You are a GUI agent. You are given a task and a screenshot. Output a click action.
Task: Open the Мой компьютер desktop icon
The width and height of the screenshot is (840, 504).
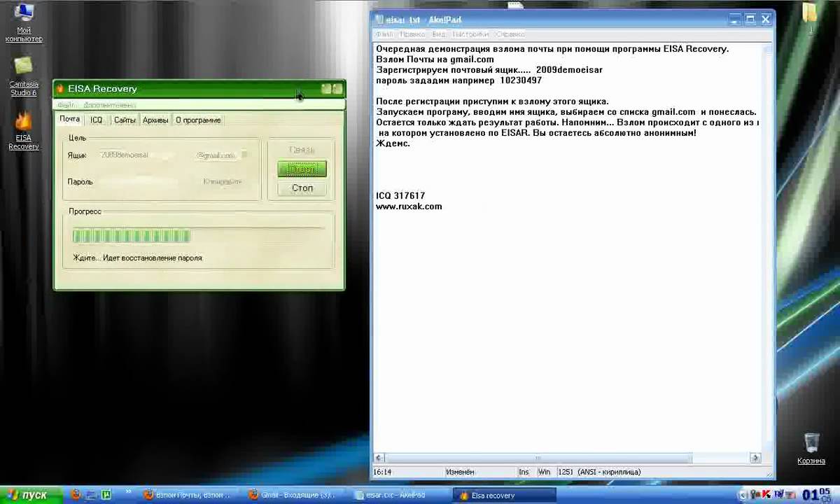coord(24,22)
